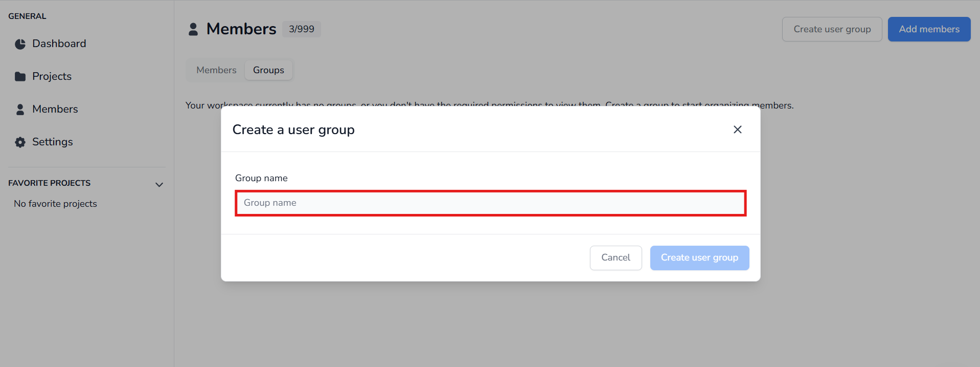This screenshot has height=367, width=980.
Task: Open Settings label from the sidebar
Action: click(x=53, y=142)
